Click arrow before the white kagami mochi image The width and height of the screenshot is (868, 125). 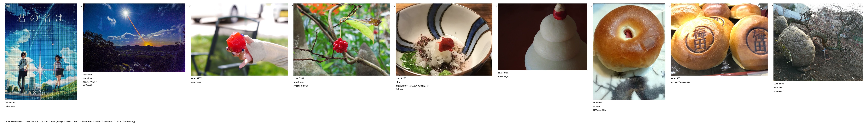[x=495, y=6]
